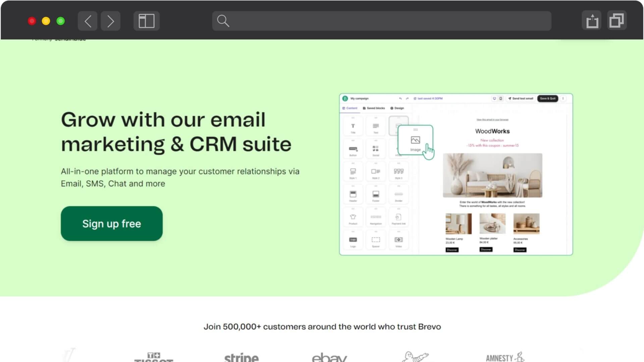The image size is (644, 362).
Task: Select the Text block icon
Action: [x=376, y=126]
